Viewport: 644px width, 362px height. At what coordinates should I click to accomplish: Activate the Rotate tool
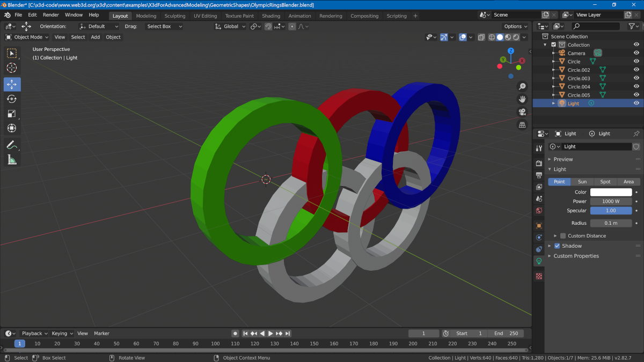pos(12,99)
